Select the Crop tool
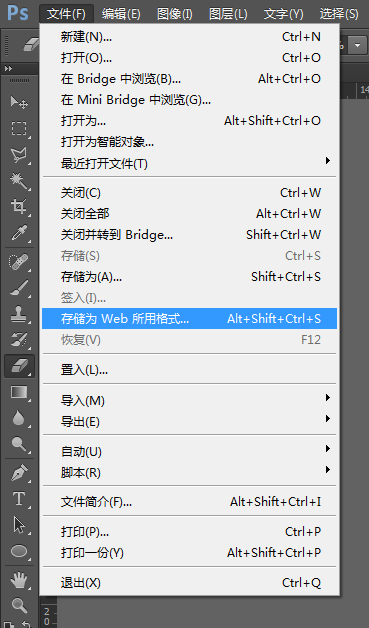This screenshot has height=628, width=369. point(19,207)
